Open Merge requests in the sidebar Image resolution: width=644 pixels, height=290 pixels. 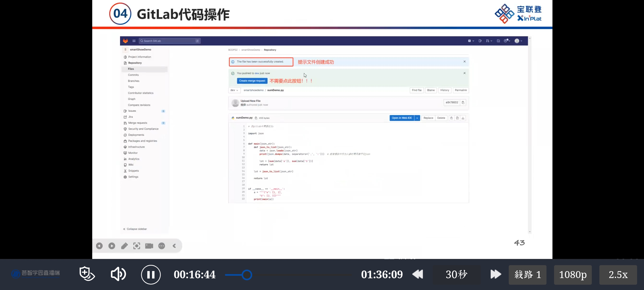coord(138,123)
